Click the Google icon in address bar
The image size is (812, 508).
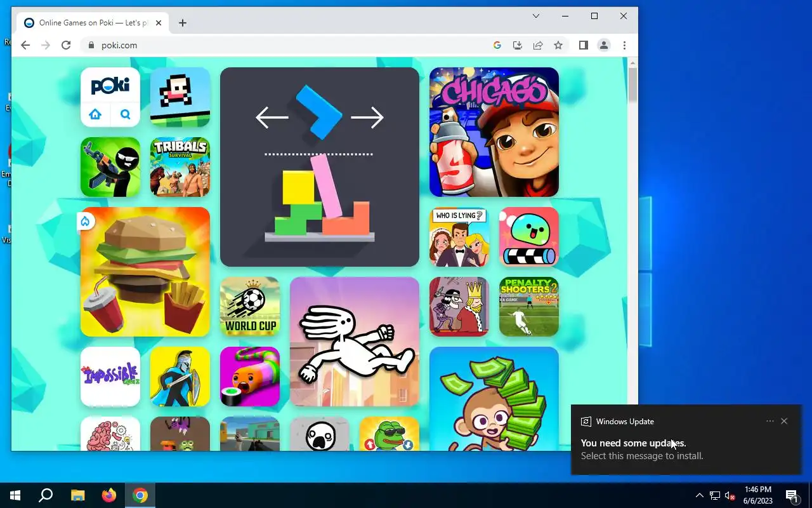(x=497, y=45)
